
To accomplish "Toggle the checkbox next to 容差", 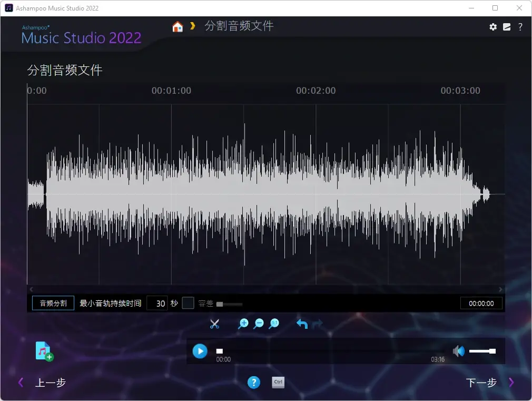I will [x=188, y=303].
